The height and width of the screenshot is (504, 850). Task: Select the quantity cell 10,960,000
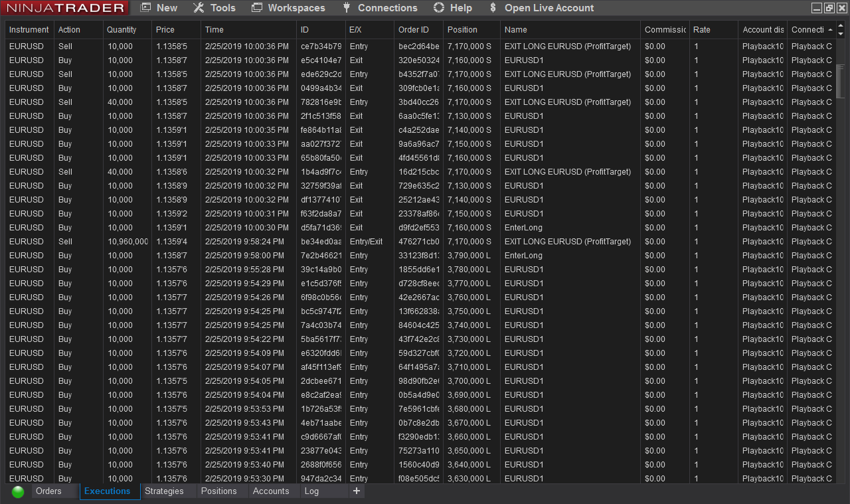coord(127,242)
